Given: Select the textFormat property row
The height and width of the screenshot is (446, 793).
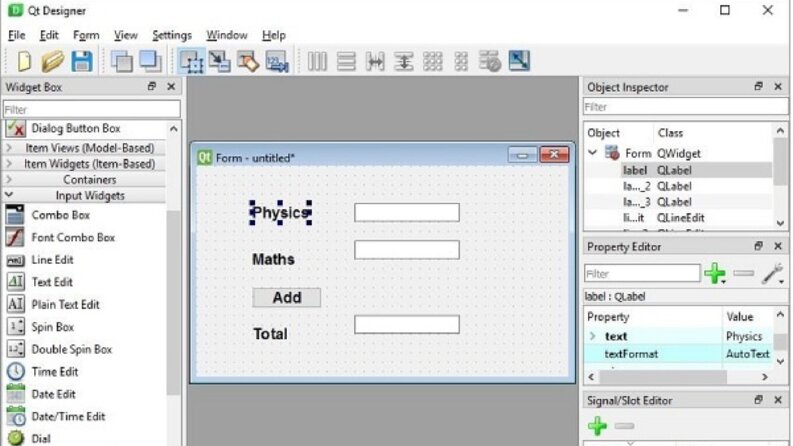Looking at the screenshot, I should tap(679, 354).
